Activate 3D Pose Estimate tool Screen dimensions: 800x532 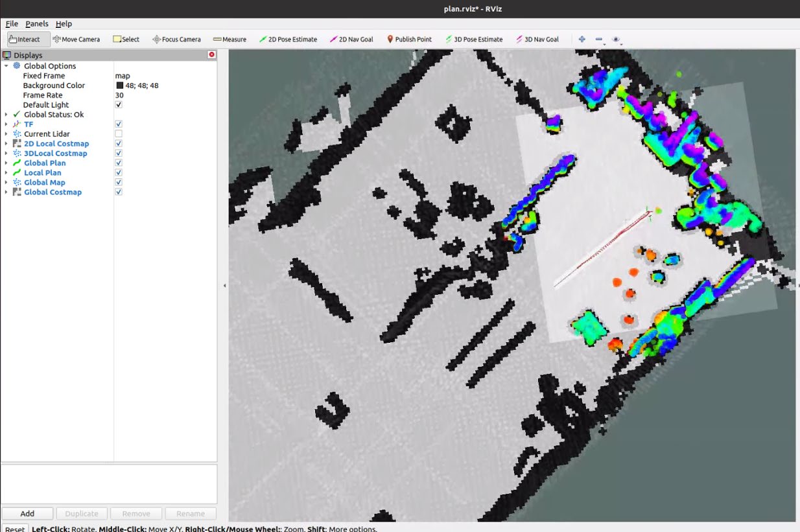(x=474, y=39)
